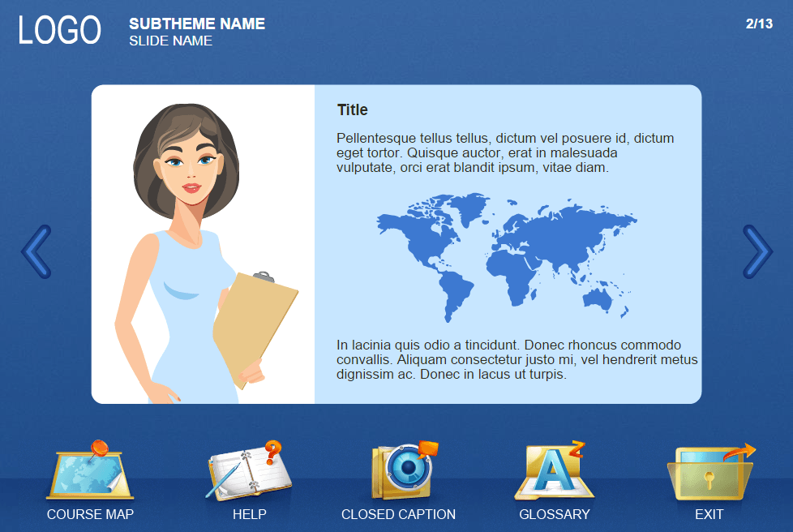This screenshot has height=532, width=793.
Task: Click the COURSE MAP label
Action: [90, 514]
